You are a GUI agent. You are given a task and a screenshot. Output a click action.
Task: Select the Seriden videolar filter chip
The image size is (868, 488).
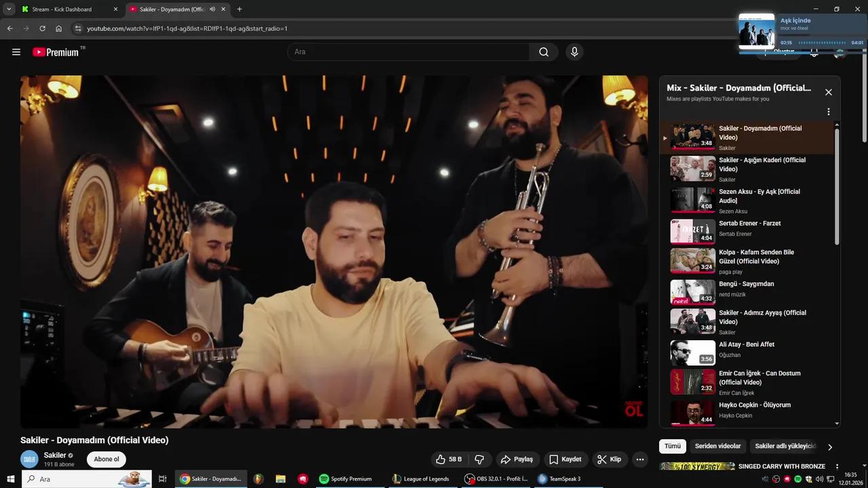click(717, 447)
